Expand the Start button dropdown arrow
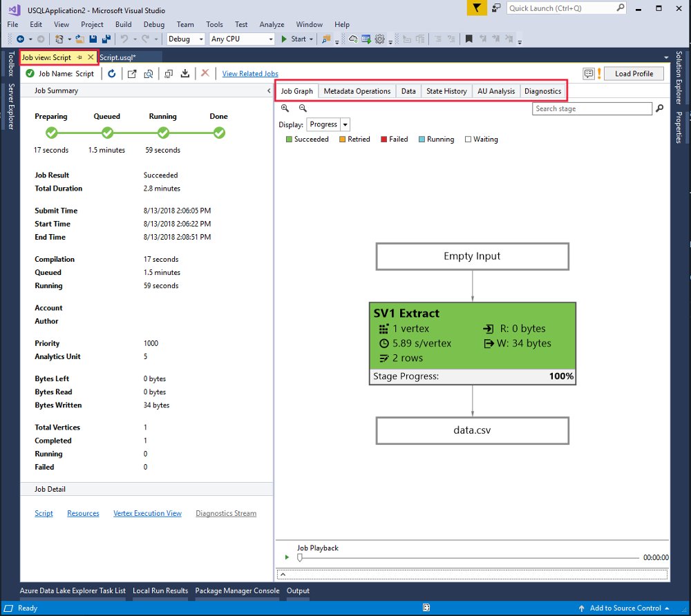 pos(310,39)
